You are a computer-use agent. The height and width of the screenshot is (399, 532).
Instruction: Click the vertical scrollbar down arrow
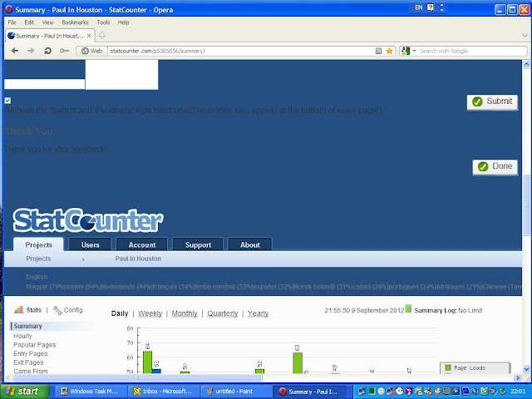pos(526,369)
